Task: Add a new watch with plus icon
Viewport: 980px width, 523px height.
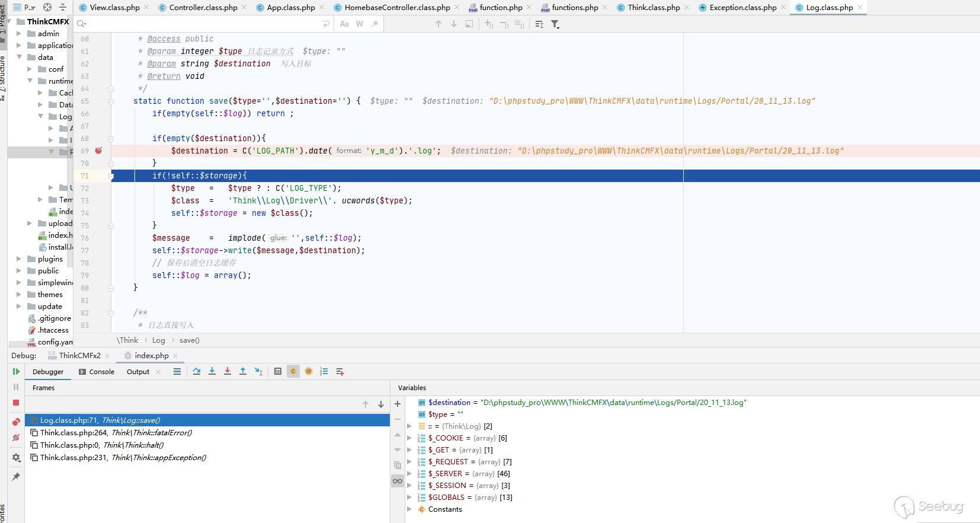Action: tap(398, 404)
